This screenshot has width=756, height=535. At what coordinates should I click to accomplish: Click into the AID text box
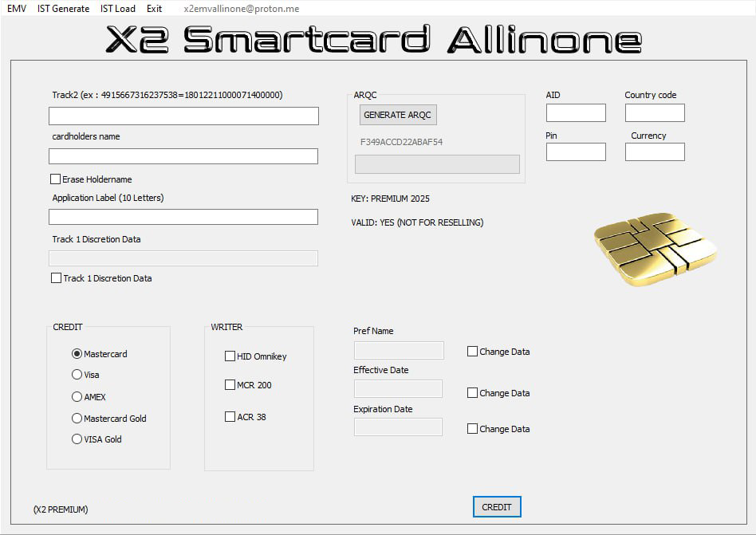tap(576, 112)
